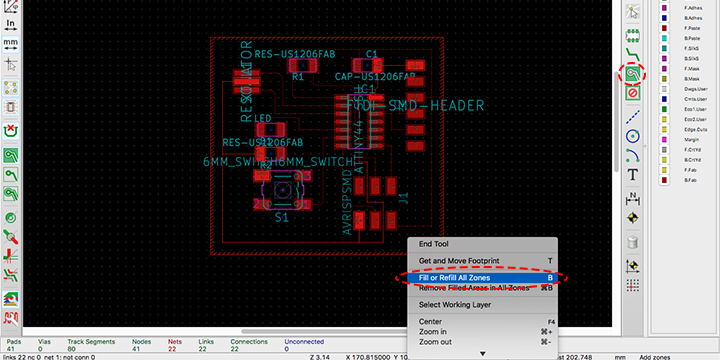Click the S1 switch footprint

(x=282, y=189)
